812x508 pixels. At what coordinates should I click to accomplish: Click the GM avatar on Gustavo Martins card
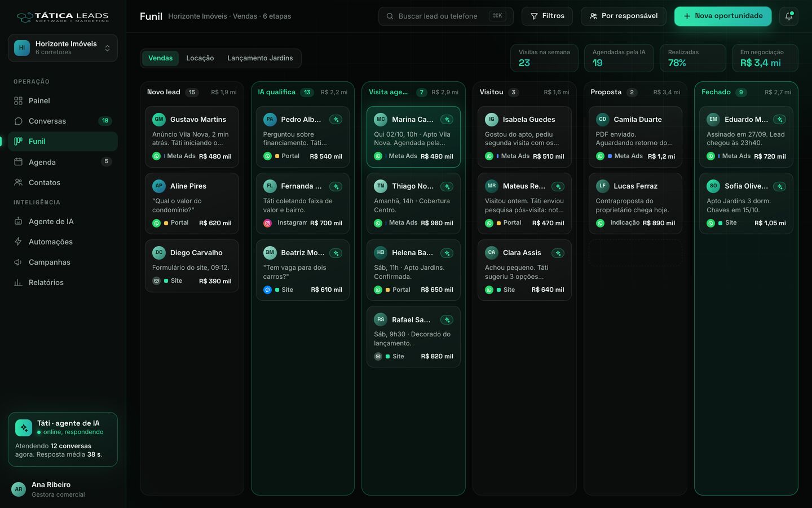click(159, 119)
